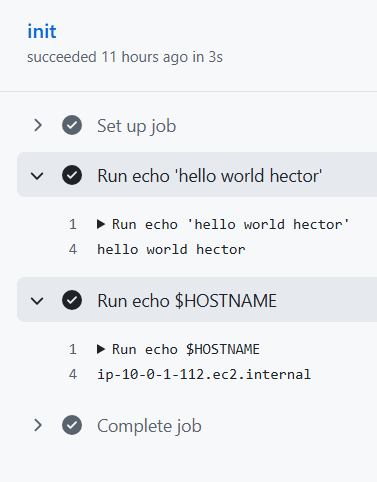Click log output 'ip-10-0-1-112.ec2.internal'
Image resolution: width=377 pixels, height=482 pixels.
(x=204, y=375)
